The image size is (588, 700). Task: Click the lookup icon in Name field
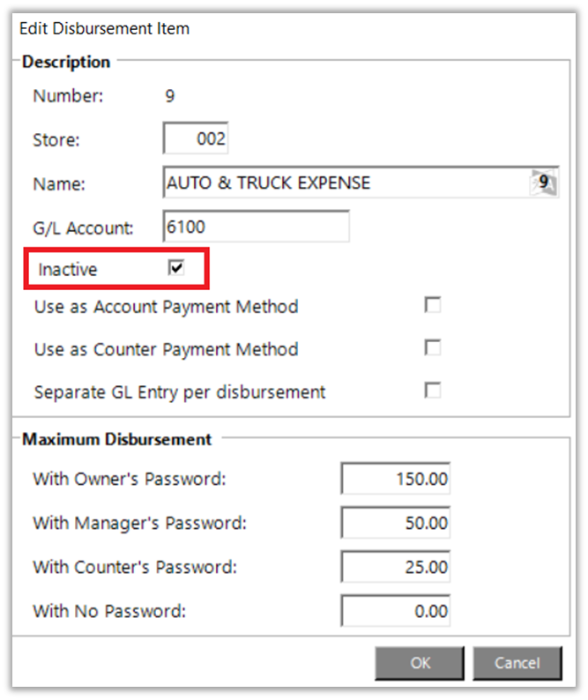544,183
